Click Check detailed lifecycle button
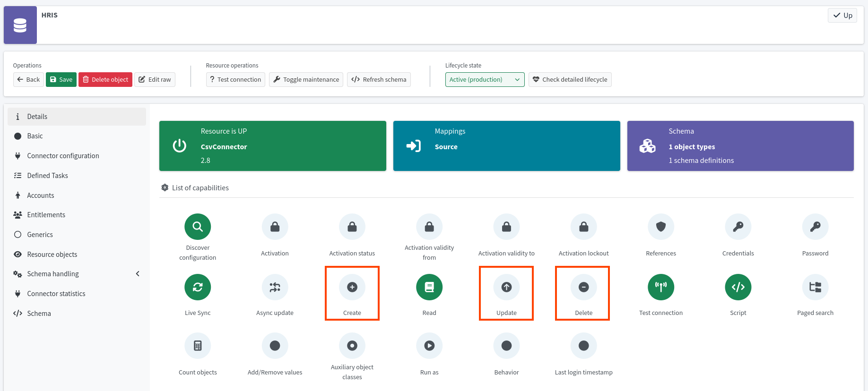The image size is (868, 391). [x=570, y=79]
